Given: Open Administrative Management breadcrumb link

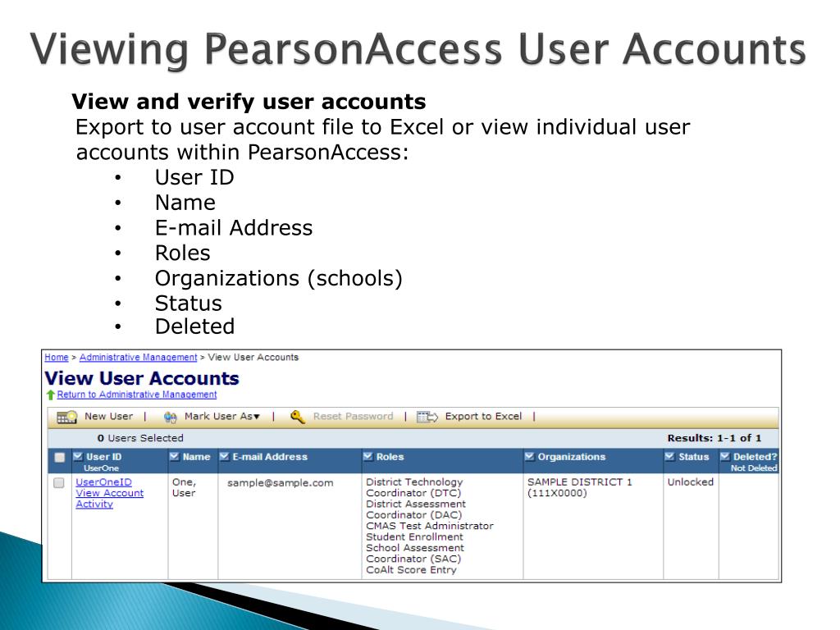Looking at the screenshot, I should click(138, 358).
